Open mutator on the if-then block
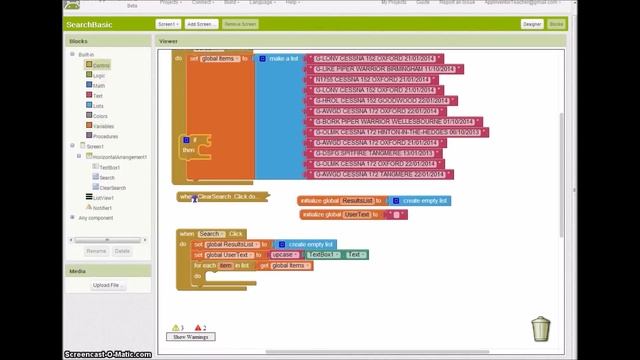The width and height of the screenshot is (640, 360). 187,140
